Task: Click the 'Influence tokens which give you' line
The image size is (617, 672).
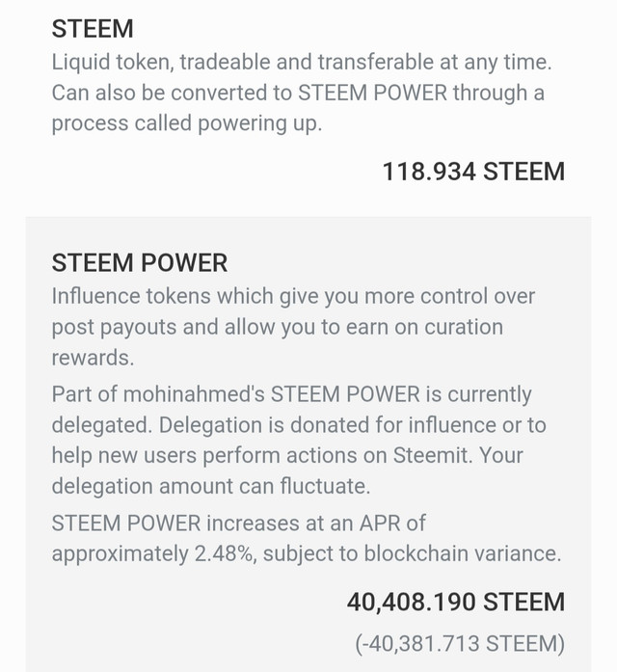Action: (293, 297)
